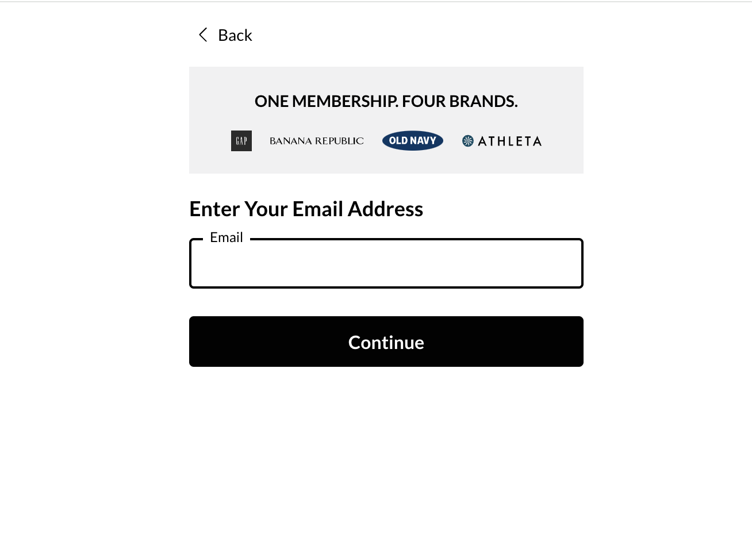Click the 'Enter Your Email Address' heading
The width and height of the screenshot is (752, 560).
(306, 209)
